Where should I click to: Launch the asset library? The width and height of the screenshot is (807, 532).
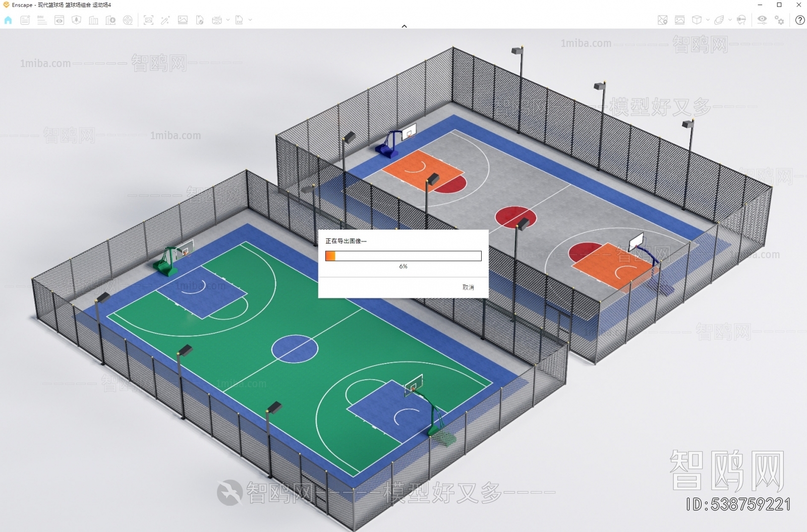point(93,20)
